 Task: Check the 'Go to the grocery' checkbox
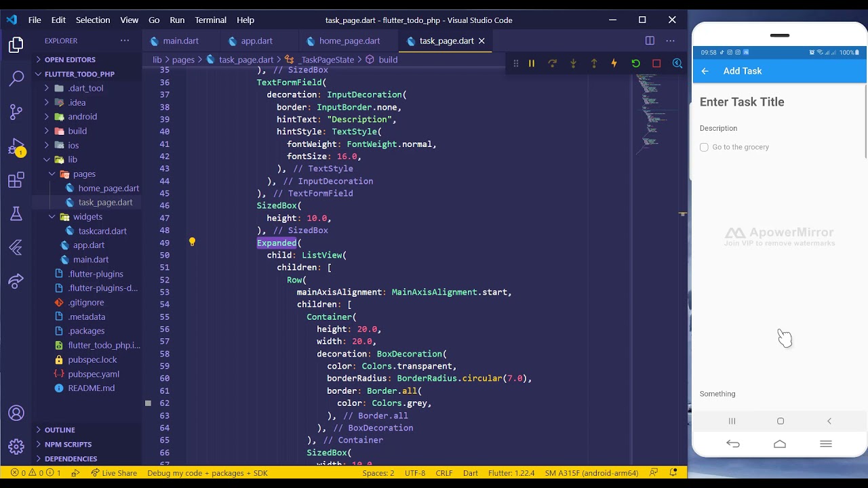coord(704,147)
